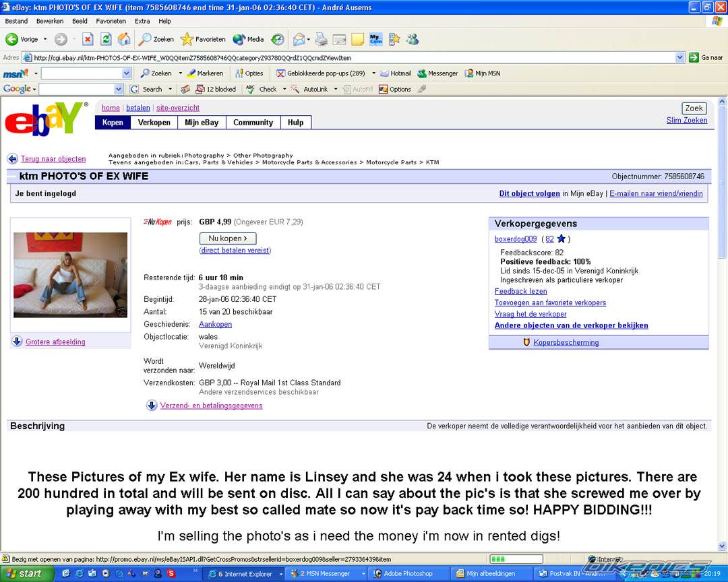The width and height of the screenshot is (728, 582).
Task: Click the Nu kopen button
Action: 228,238
